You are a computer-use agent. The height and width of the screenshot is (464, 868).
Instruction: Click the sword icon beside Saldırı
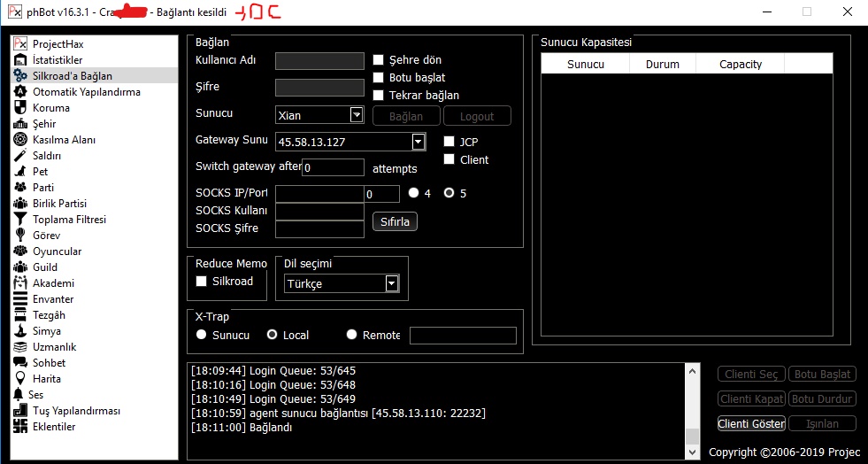(20, 156)
